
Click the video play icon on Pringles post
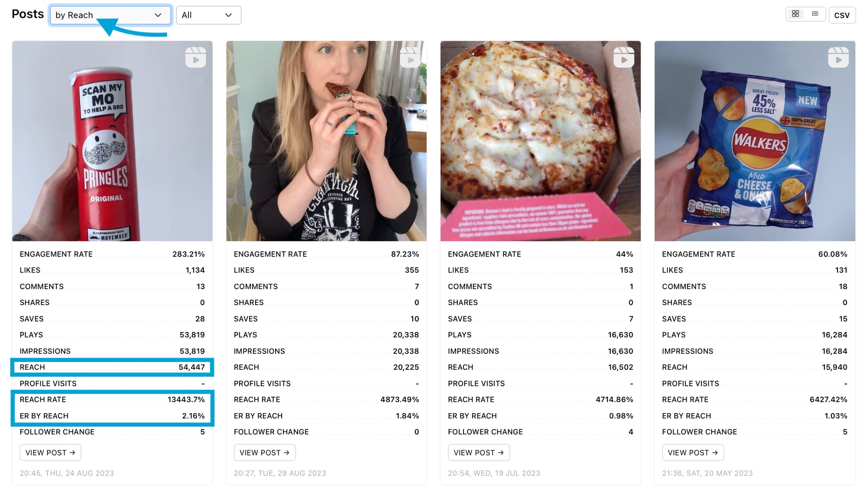[196, 58]
